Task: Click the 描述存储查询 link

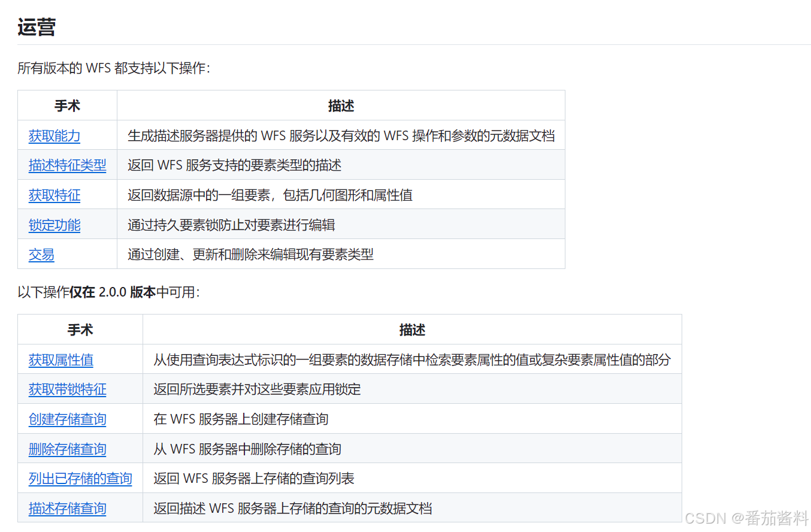Action: (67, 509)
